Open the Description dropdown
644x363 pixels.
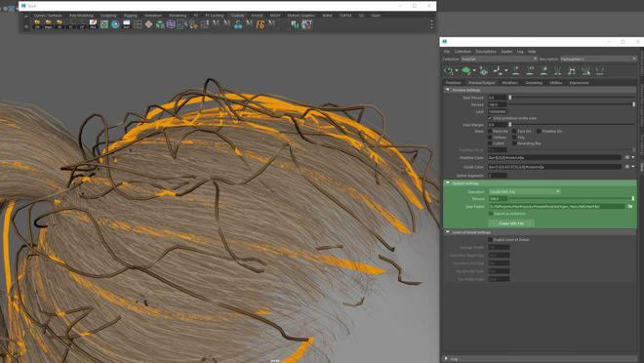598,60
